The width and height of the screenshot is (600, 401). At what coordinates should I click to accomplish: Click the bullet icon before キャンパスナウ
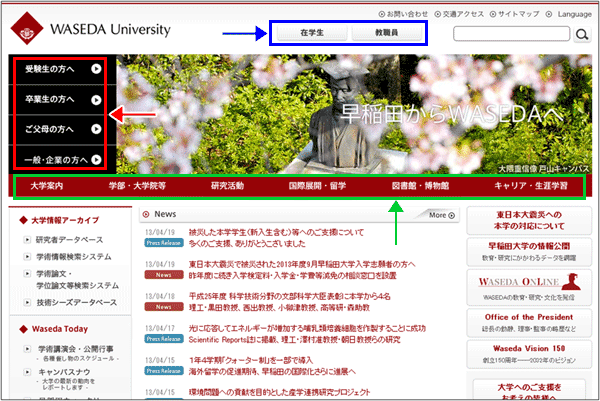coord(27,372)
